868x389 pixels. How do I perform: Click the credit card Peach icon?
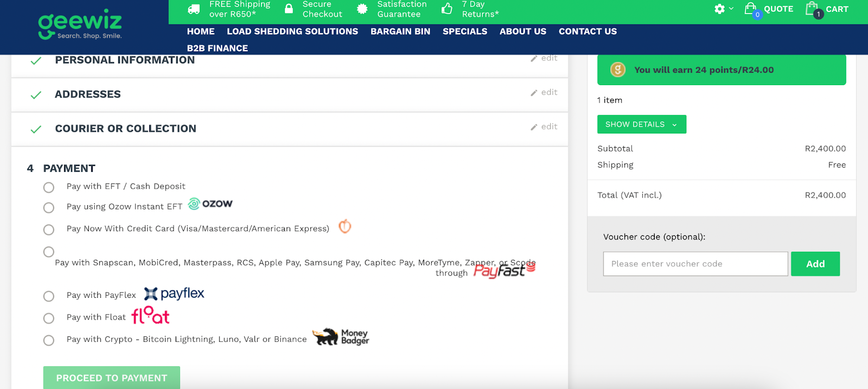[x=345, y=226]
